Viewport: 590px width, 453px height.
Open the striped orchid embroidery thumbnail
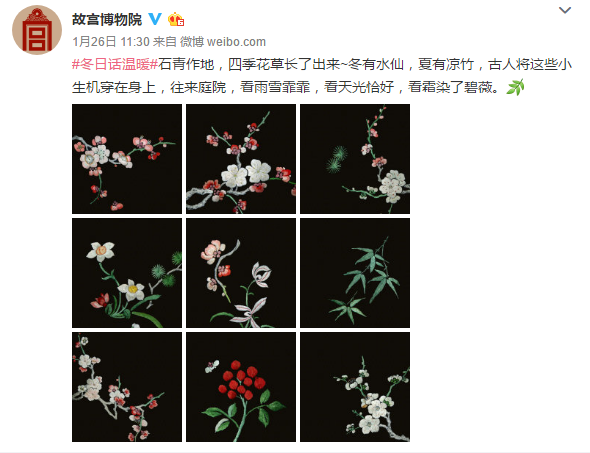(x=241, y=273)
